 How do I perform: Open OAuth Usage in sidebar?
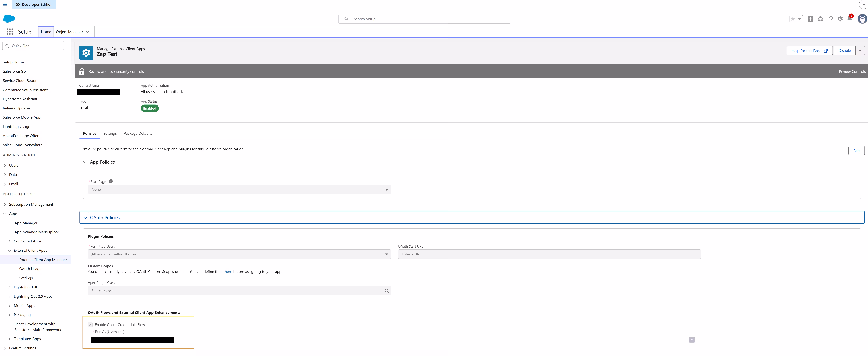pyautogui.click(x=30, y=269)
